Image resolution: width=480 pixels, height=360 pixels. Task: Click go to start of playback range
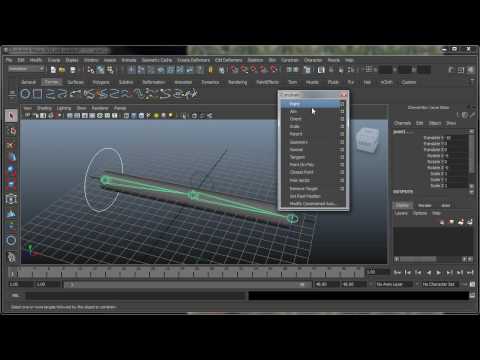coord(397,272)
